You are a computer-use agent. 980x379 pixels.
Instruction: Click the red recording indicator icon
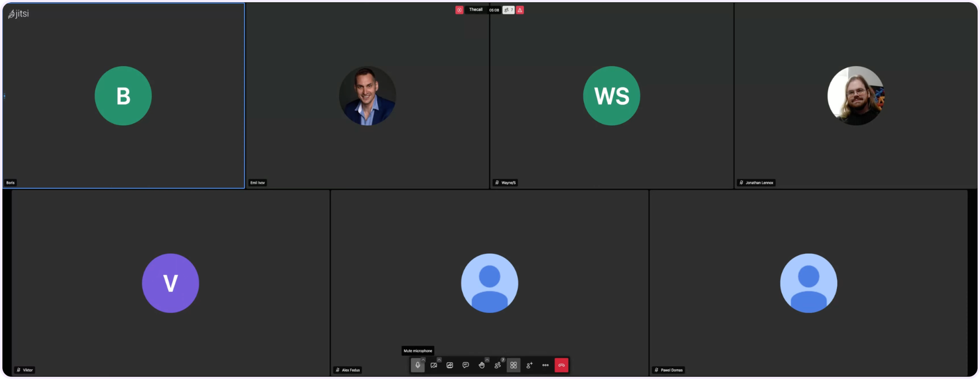click(x=459, y=10)
